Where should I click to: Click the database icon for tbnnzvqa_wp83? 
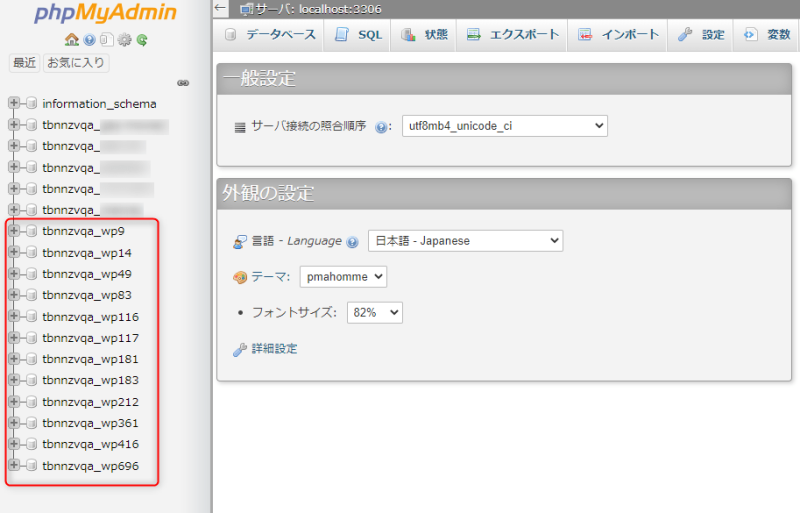pos(32,295)
